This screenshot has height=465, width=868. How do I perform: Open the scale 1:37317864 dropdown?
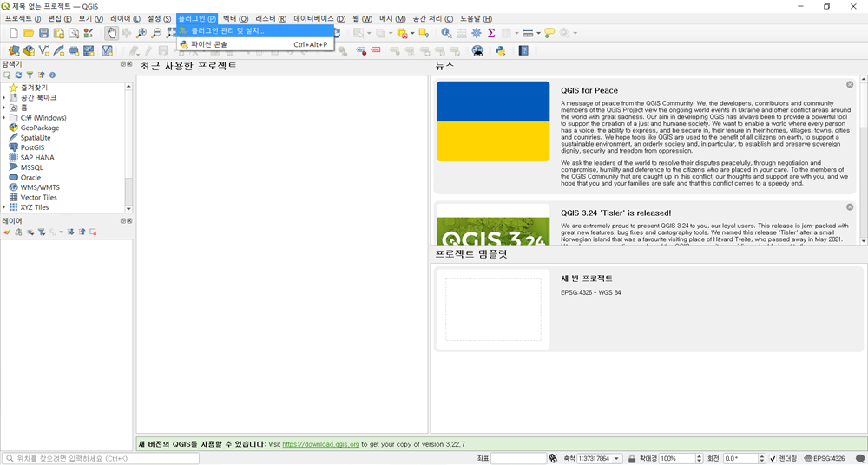(617, 458)
